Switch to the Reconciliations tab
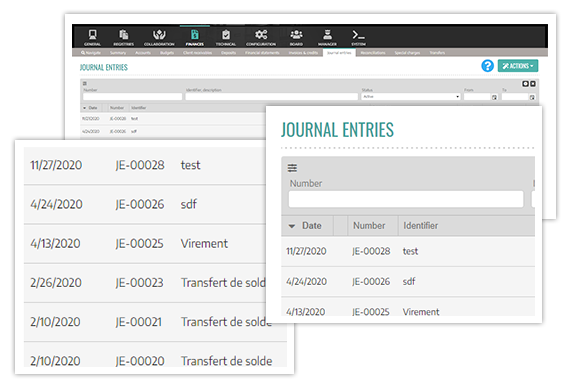The height and width of the screenshot is (390, 570). [373, 53]
